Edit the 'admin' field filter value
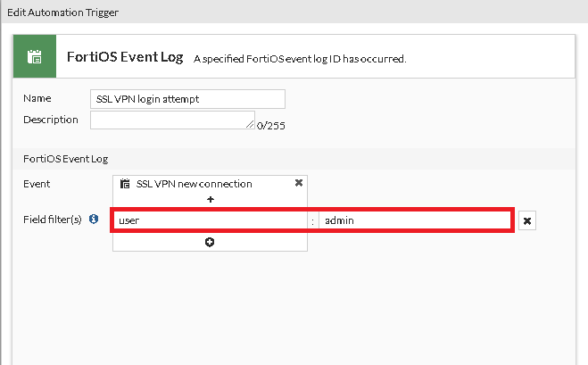 point(415,220)
